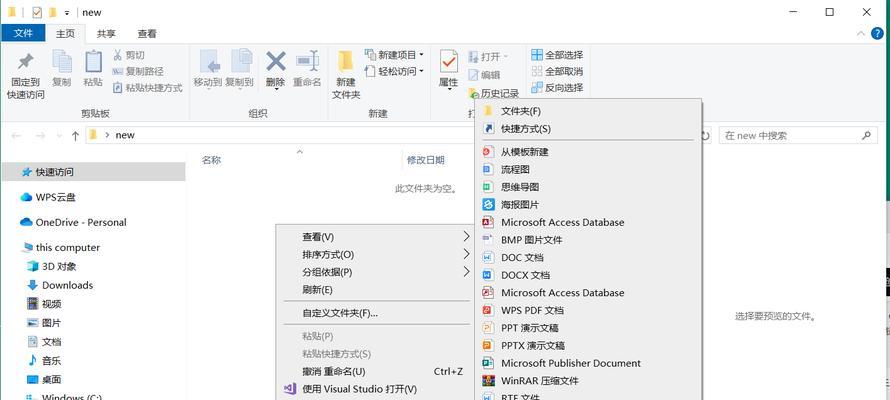Viewport: 890px width, 400px height.
Task: Click the search box 在 new 中搜索
Action: 797,136
